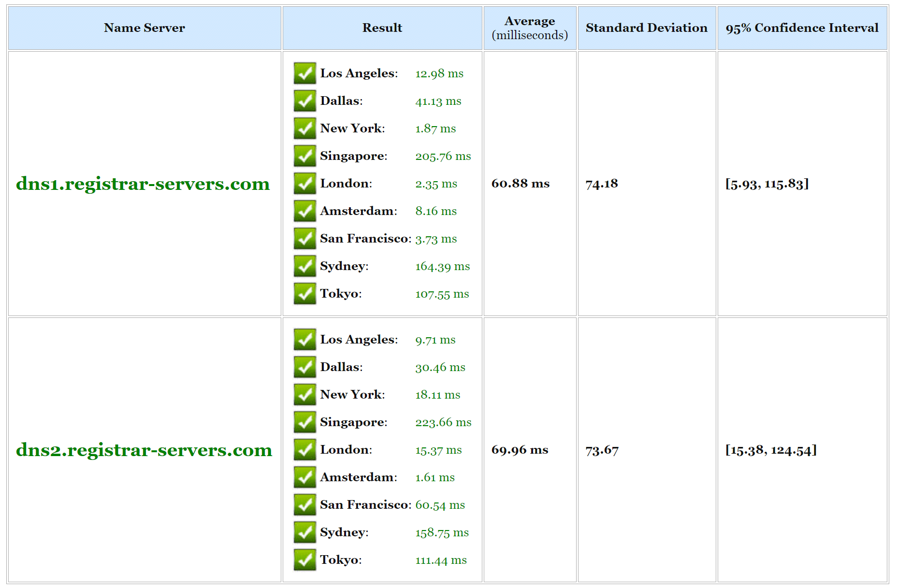The width and height of the screenshot is (897, 588).
Task: Select the Tokyo checkmark icon for dns1
Action: [304, 293]
